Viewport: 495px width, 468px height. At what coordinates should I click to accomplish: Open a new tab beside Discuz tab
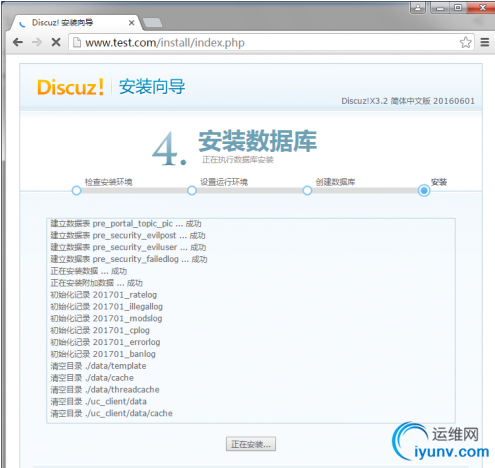(152, 23)
